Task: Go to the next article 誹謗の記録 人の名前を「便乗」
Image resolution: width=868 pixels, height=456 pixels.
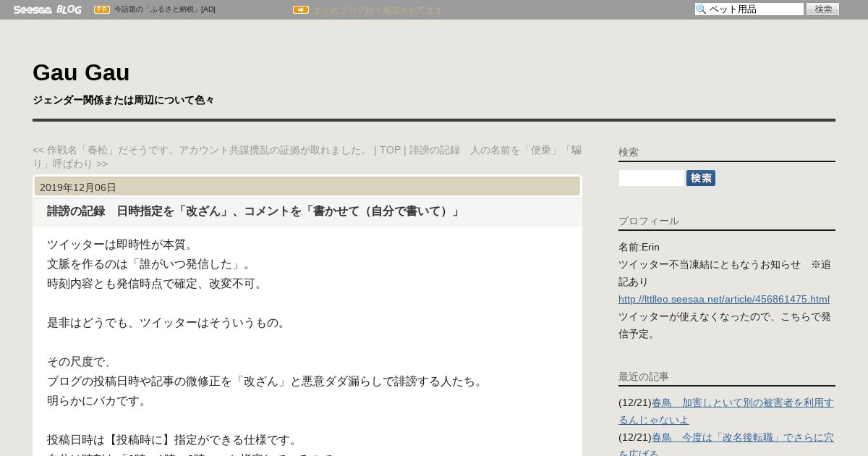Action: [x=307, y=156]
